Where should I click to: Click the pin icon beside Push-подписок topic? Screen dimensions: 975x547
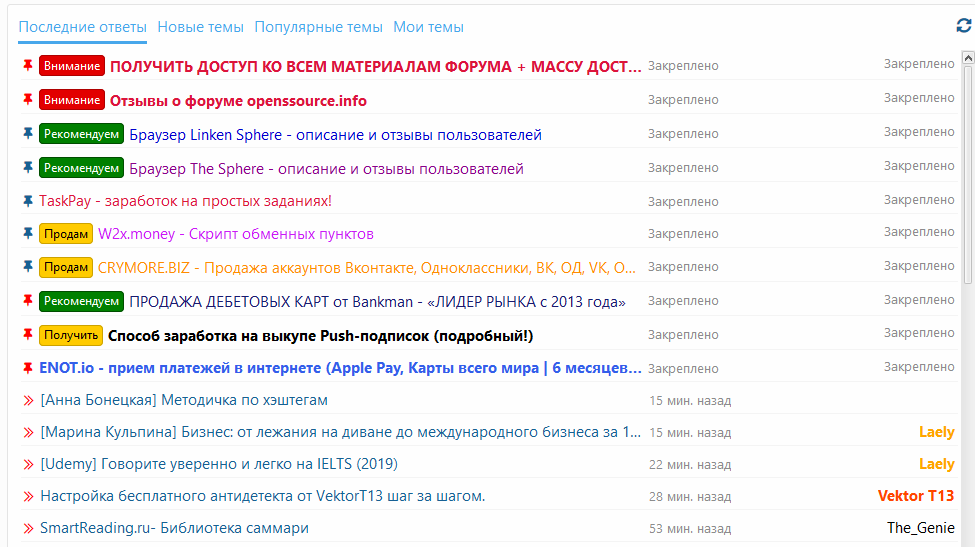pyautogui.click(x=28, y=334)
